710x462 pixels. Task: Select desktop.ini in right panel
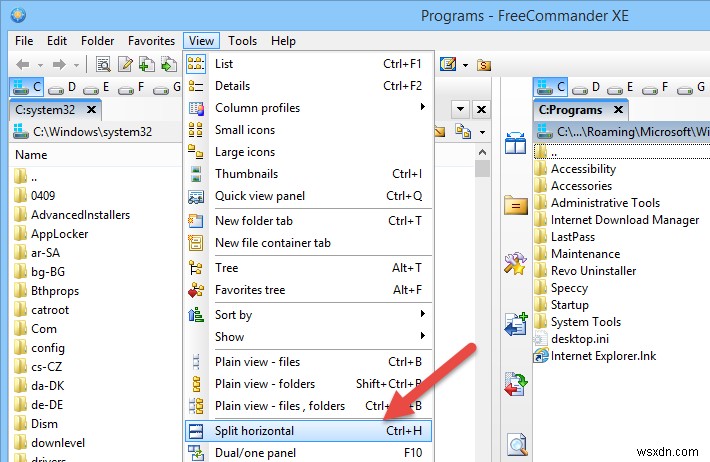pos(580,339)
